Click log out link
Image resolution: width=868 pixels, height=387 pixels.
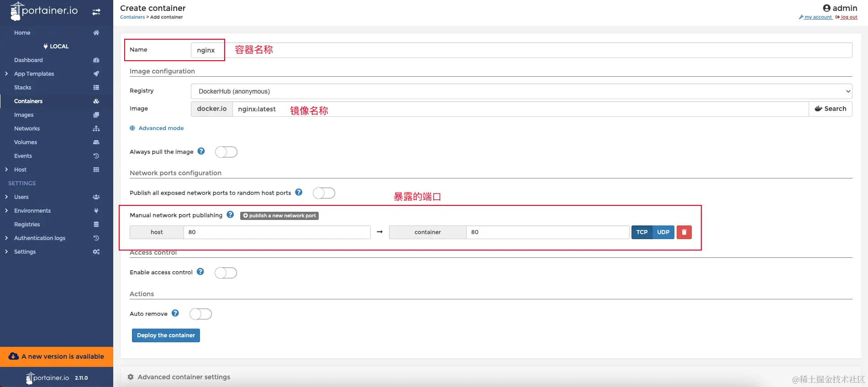tap(846, 17)
